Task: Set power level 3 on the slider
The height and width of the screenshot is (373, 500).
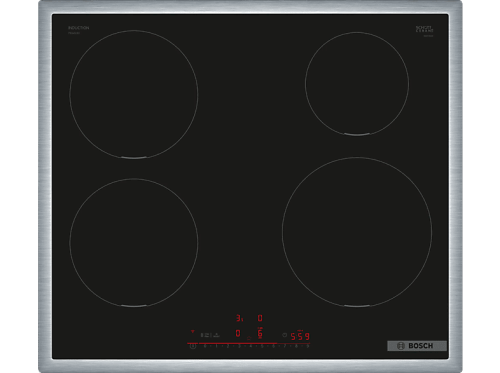Action: pyautogui.click(x=239, y=346)
